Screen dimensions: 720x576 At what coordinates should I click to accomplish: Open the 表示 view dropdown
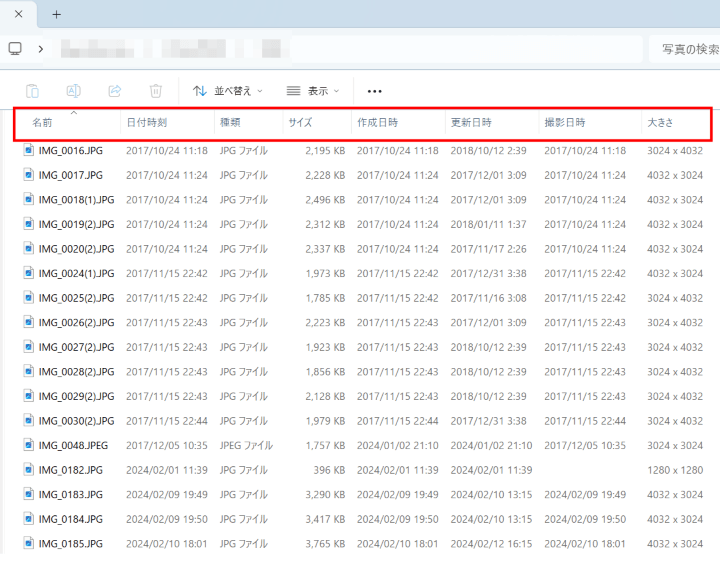313,91
